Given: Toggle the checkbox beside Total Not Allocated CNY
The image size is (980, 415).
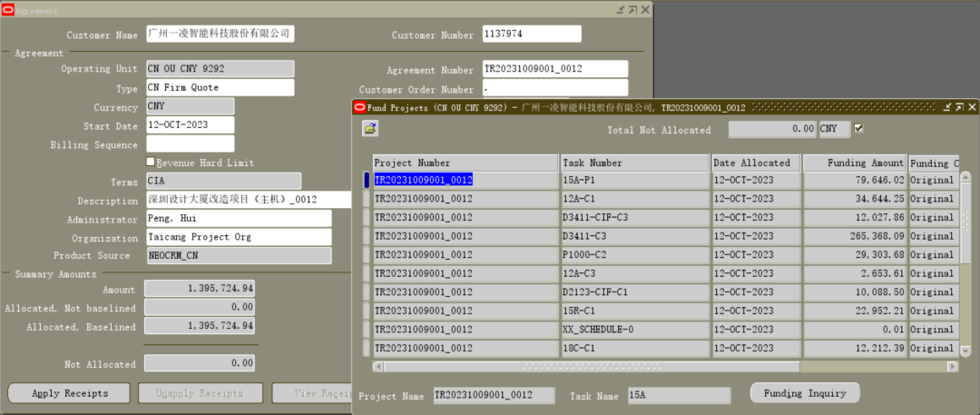Looking at the screenshot, I should coord(858,128).
